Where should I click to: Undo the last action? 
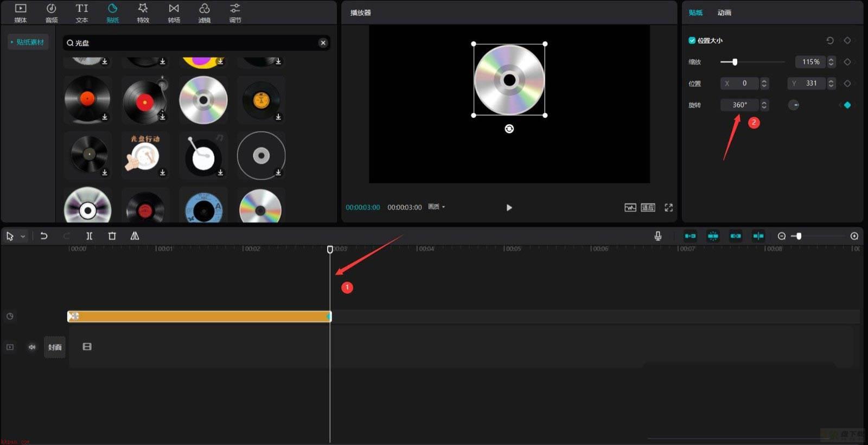(x=44, y=236)
